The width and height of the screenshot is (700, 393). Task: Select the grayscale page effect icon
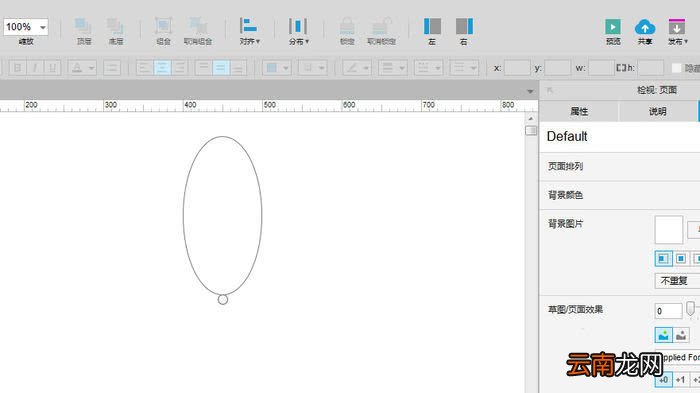[681, 335]
